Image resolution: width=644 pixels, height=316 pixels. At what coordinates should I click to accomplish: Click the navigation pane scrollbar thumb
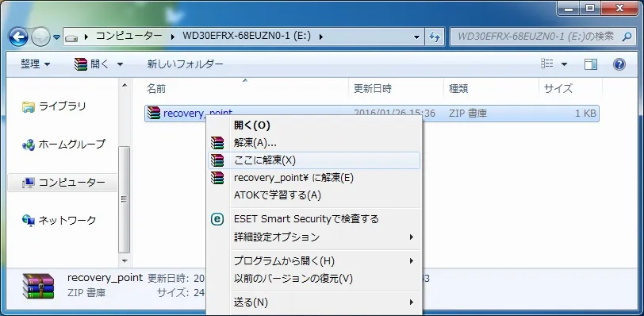(x=125, y=199)
